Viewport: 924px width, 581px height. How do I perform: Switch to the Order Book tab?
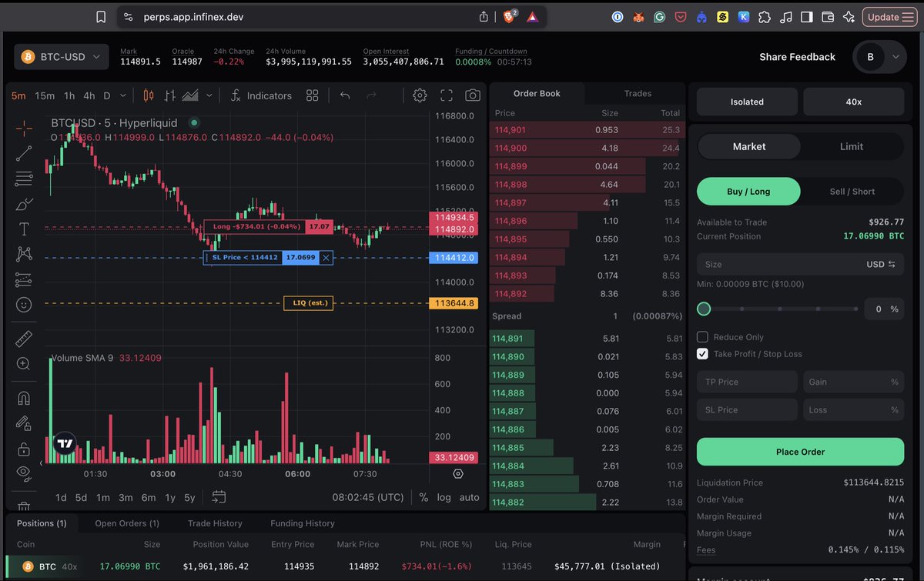pos(537,93)
